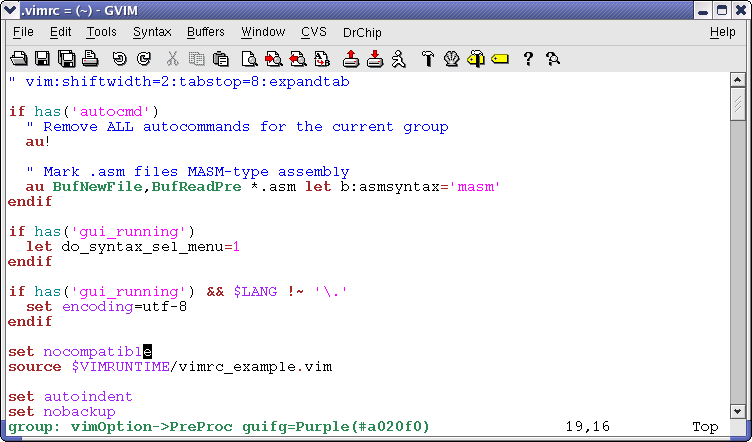Load a session with the up-arrow disk icon
The height and width of the screenshot is (442, 752).
(x=351, y=59)
